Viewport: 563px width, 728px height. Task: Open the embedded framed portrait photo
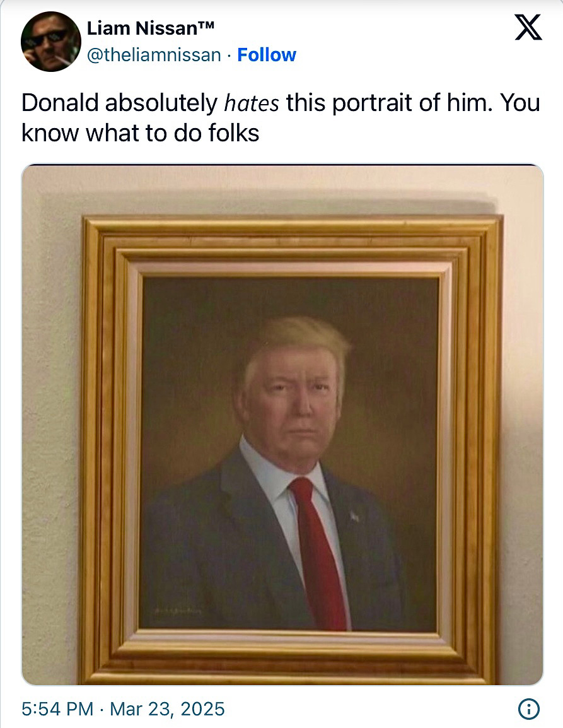coord(282,425)
